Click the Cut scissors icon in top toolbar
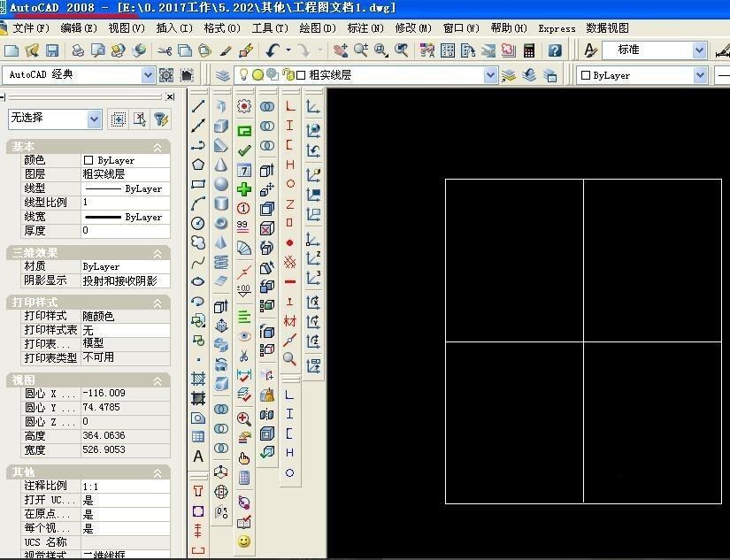Screen dimensions: 730x560 pos(165,50)
